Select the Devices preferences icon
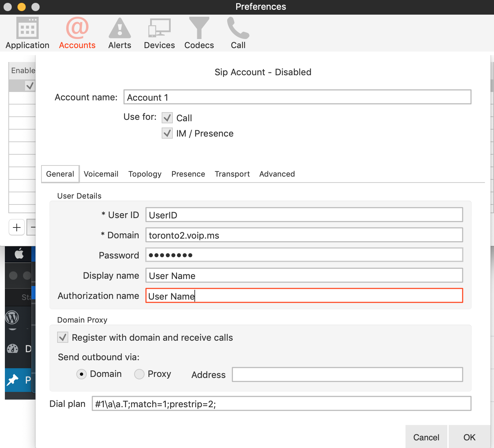This screenshot has height=448, width=494. tap(159, 33)
